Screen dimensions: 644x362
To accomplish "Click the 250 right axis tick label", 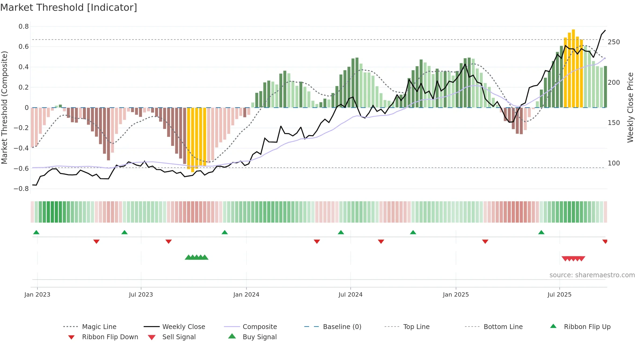I will click(614, 42).
